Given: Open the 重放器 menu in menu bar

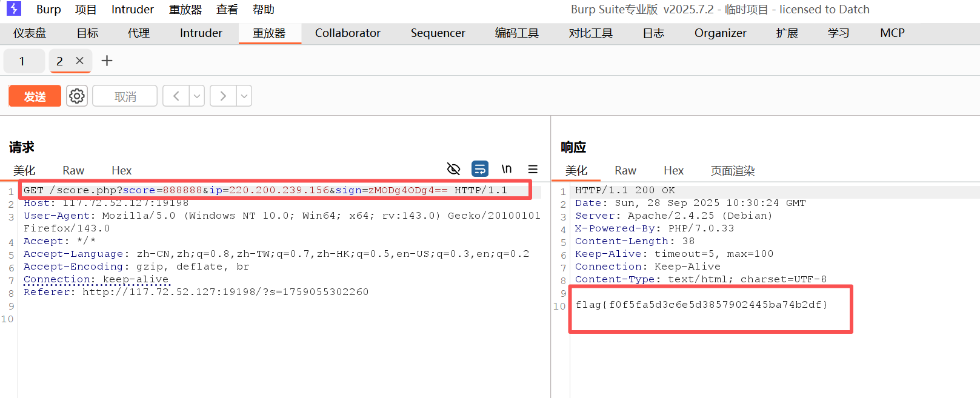Looking at the screenshot, I should [185, 9].
